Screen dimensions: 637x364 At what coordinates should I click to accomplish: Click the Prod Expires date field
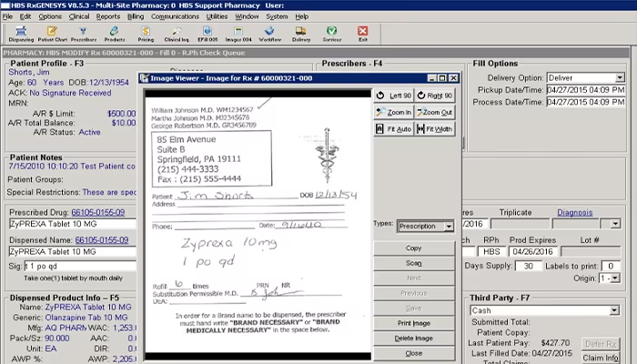coord(532,251)
